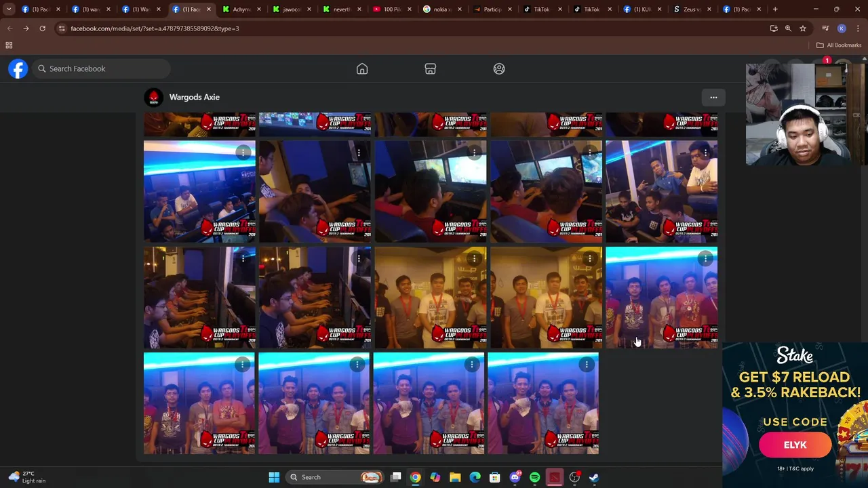Image resolution: width=868 pixels, height=488 pixels.
Task: Click the Search Facebook field
Action: pyautogui.click(x=102, y=68)
